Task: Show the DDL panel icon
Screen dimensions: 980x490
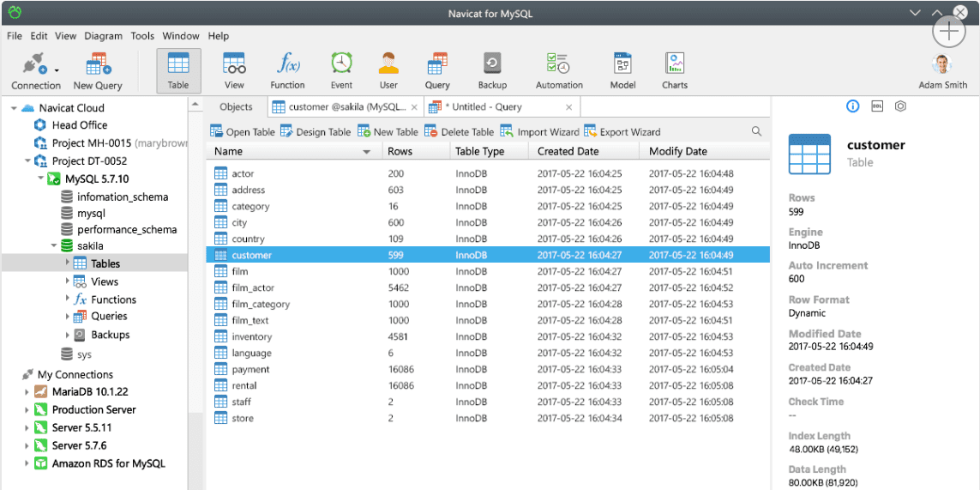Action: point(877,106)
